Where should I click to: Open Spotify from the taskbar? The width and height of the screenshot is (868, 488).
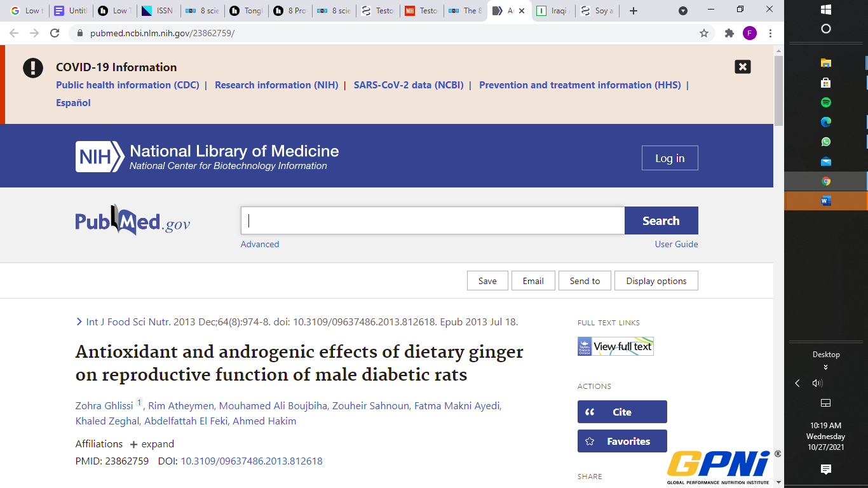pyautogui.click(x=825, y=102)
